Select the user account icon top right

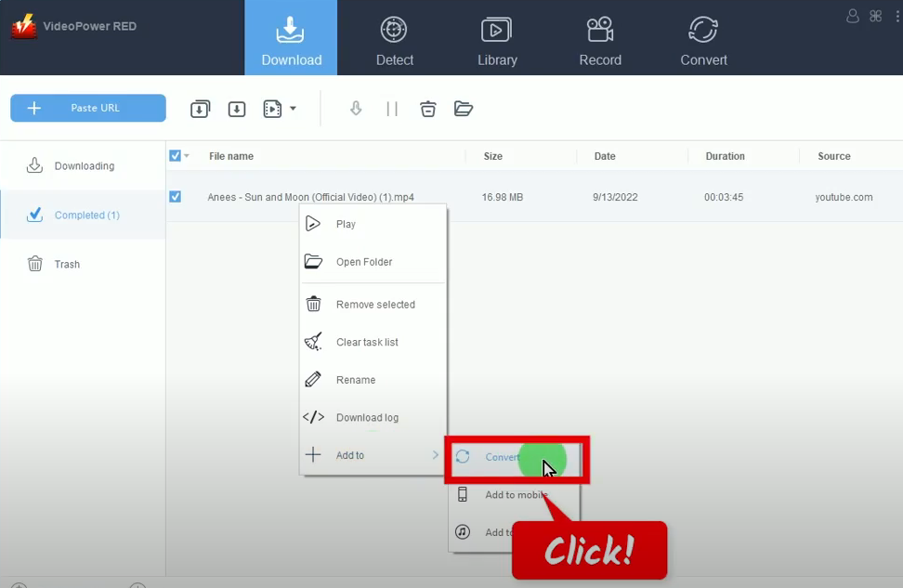click(852, 16)
